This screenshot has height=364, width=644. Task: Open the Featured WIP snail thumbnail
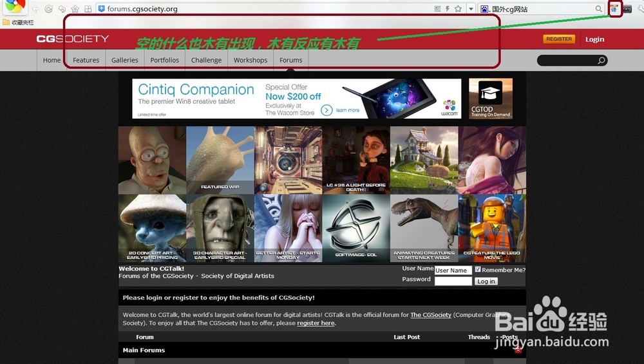point(220,160)
